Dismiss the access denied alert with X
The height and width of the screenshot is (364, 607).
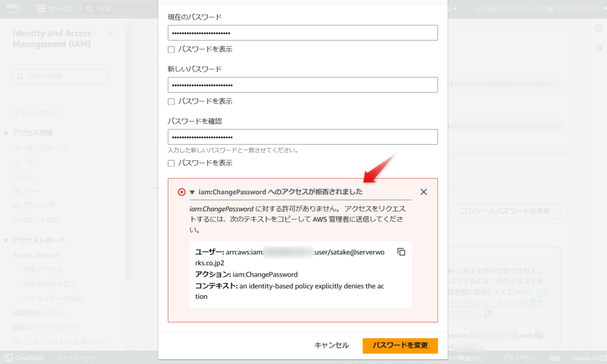coord(424,192)
